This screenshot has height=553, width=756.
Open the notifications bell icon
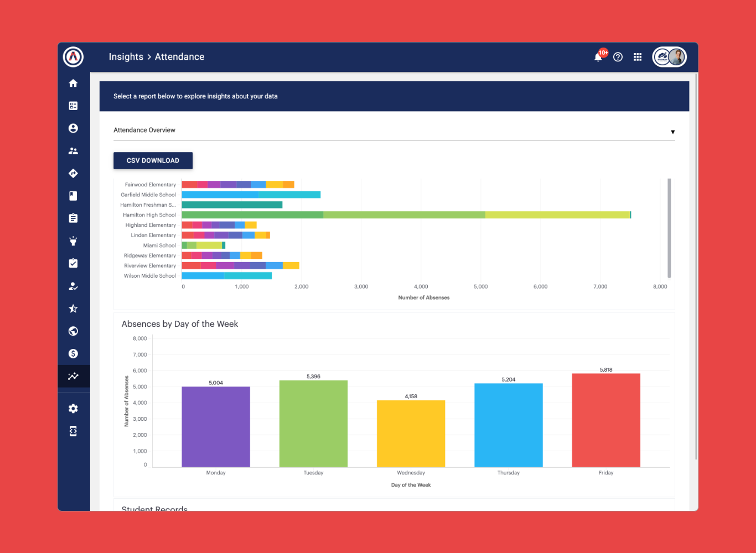pos(598,56)
